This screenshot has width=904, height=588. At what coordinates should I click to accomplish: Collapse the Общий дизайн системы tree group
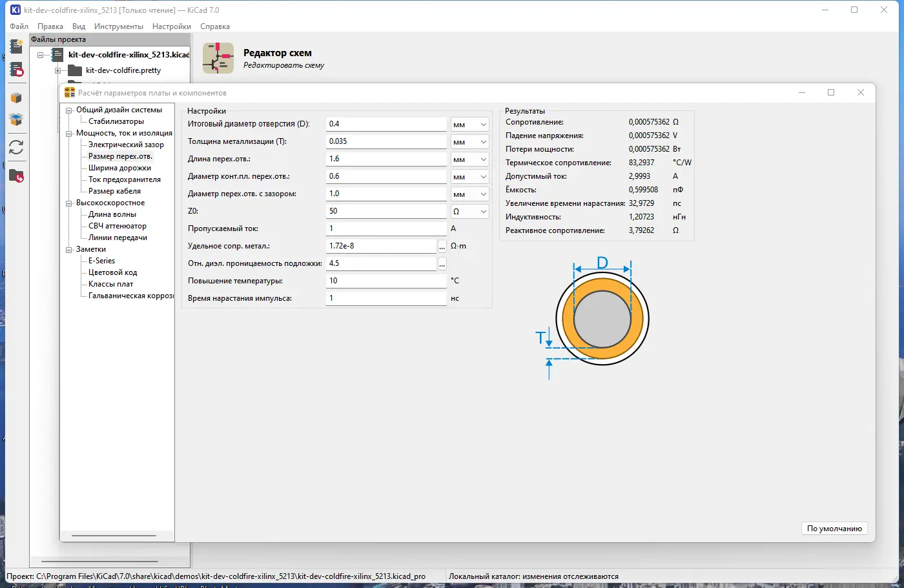[69, 110]
